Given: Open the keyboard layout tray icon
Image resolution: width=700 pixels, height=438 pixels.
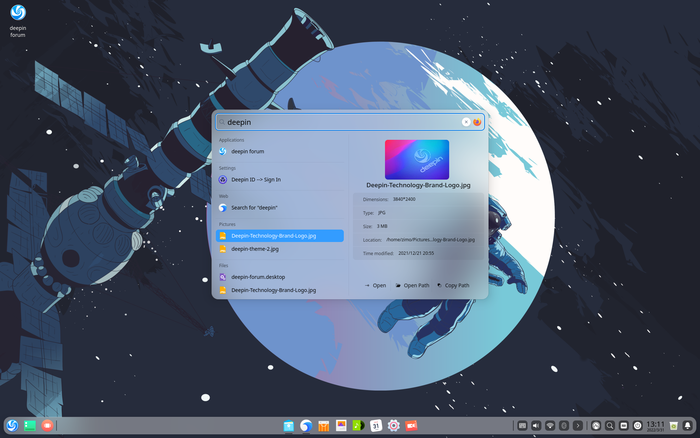Looking at the screenshot, I should pos(522,426).
